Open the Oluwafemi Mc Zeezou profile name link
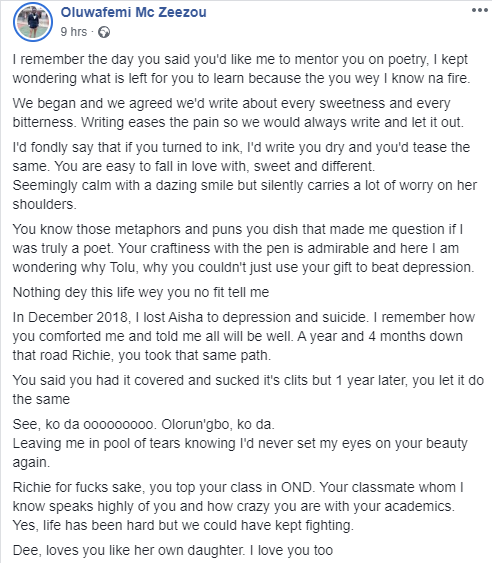 pos(134,12)
